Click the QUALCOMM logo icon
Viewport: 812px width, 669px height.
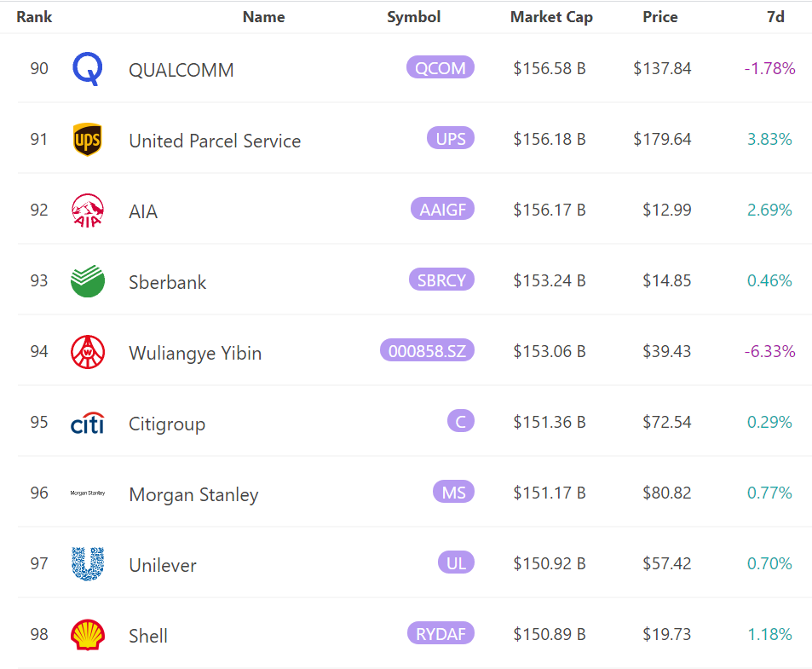click(87, 69)
